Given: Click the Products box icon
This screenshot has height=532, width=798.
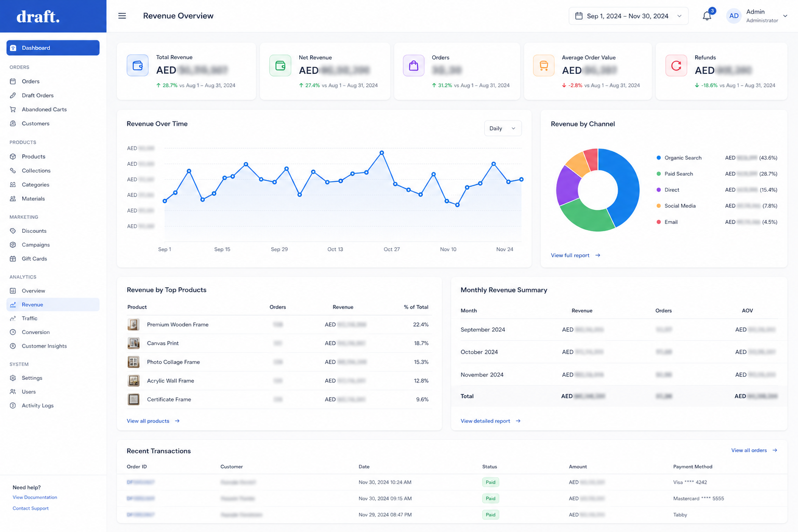Looking at the screenshot, I should [x=13, y=156].
